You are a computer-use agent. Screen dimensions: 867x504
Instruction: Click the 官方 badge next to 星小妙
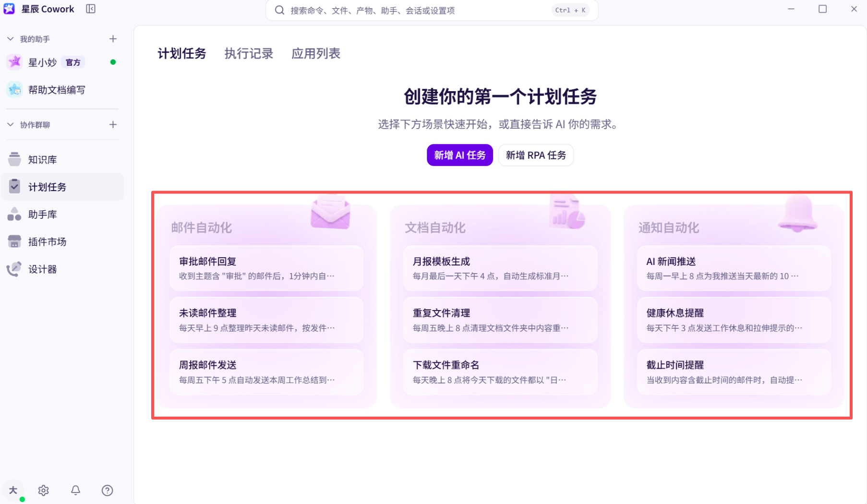73,62
